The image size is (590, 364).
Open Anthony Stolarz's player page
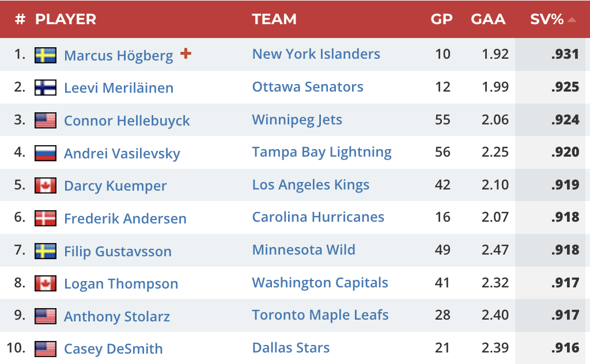(117, 316)
